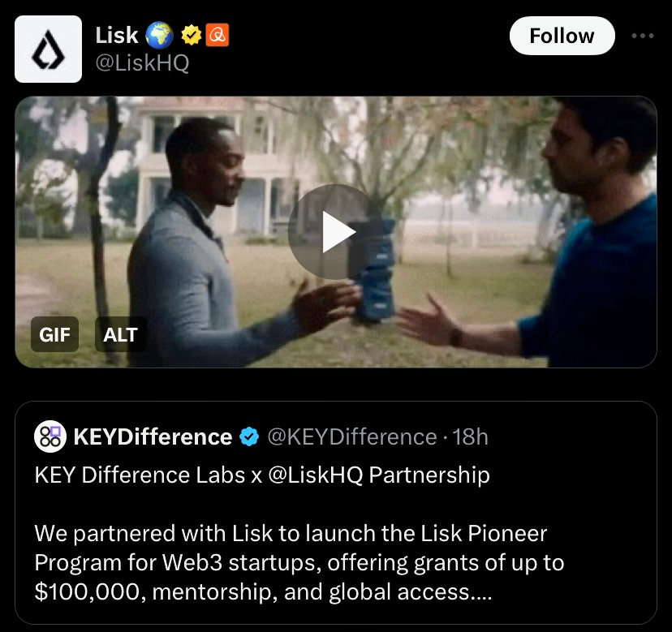Open the Lisk profile avatar
This screenshot has width=672, height=632.
(48, 49)
